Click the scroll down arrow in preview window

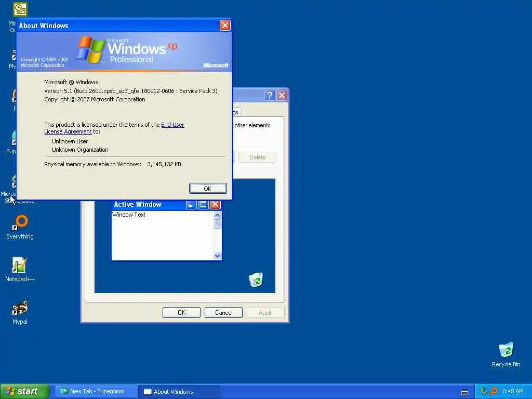click(218, 256)
